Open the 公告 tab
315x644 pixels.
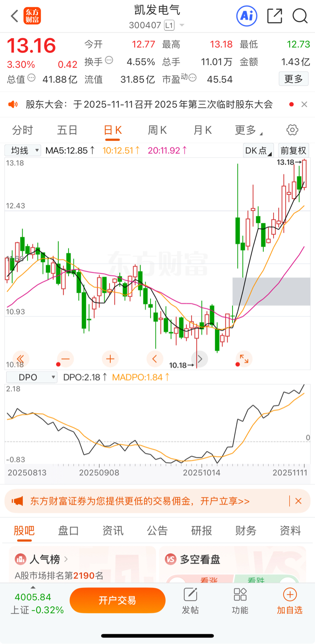pyautogui.click(x=157, y=531)
